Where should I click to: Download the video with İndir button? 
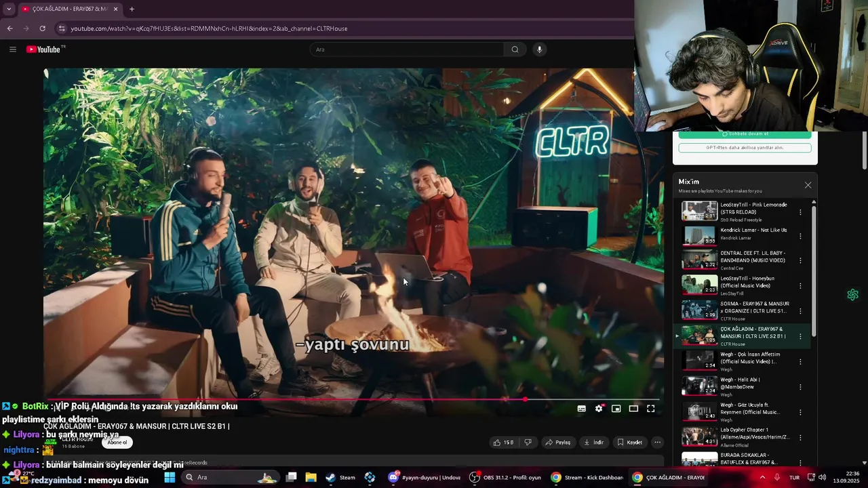point(593,443)
